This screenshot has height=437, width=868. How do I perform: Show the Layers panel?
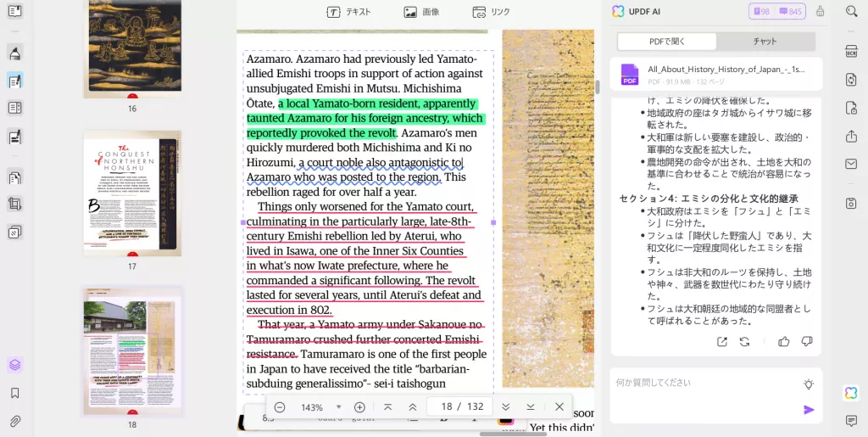(x=15, y=365)
